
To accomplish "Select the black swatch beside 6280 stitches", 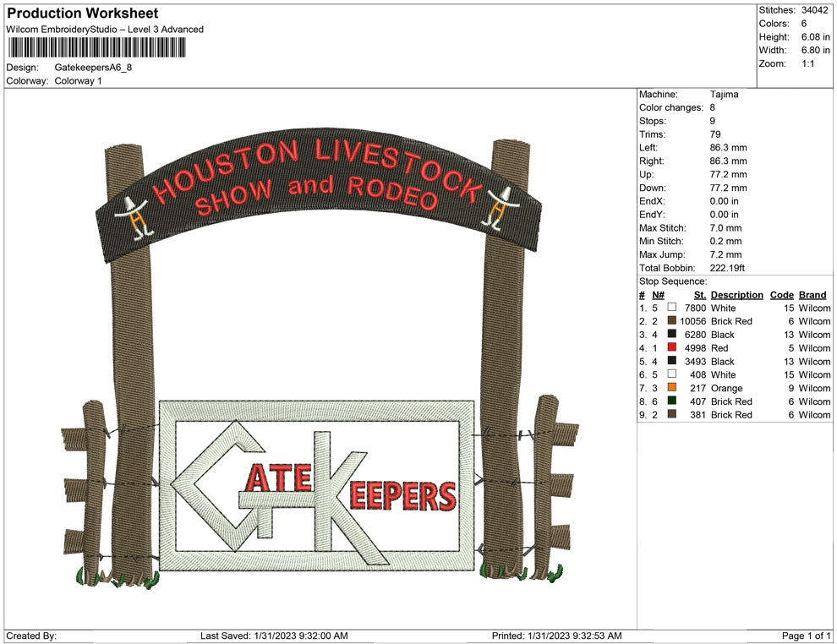I will (x=672, y=334).
